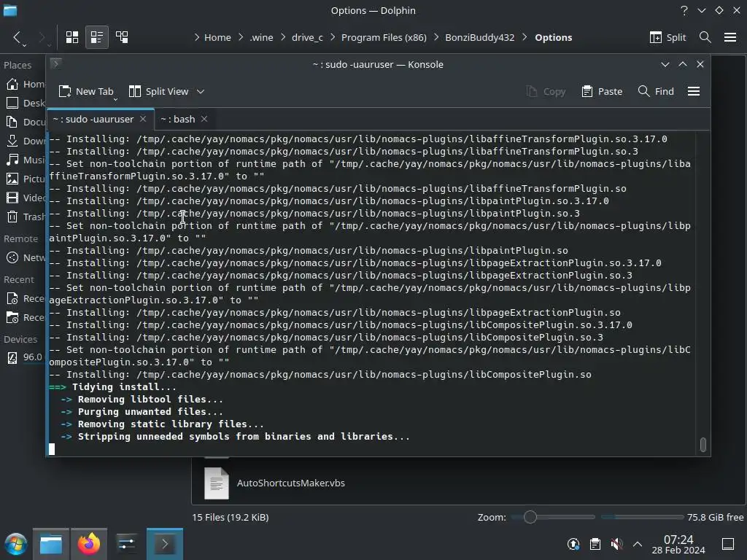Screen dimensions: 747x560
Task: Navigate to BonziBuddy432 in breadcrumb
Action: pos(480,37)
